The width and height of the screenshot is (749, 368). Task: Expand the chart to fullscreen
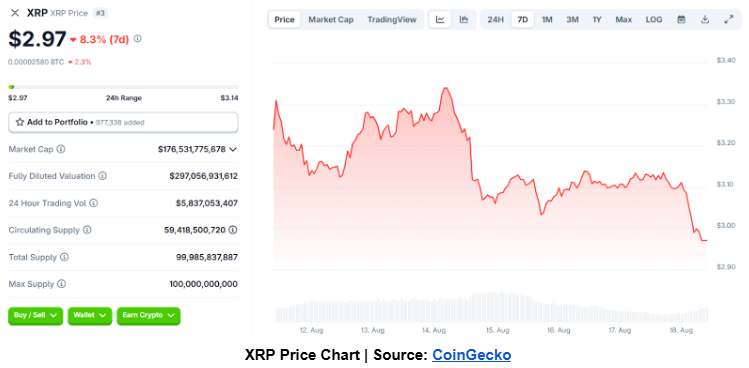click(728, 20)
